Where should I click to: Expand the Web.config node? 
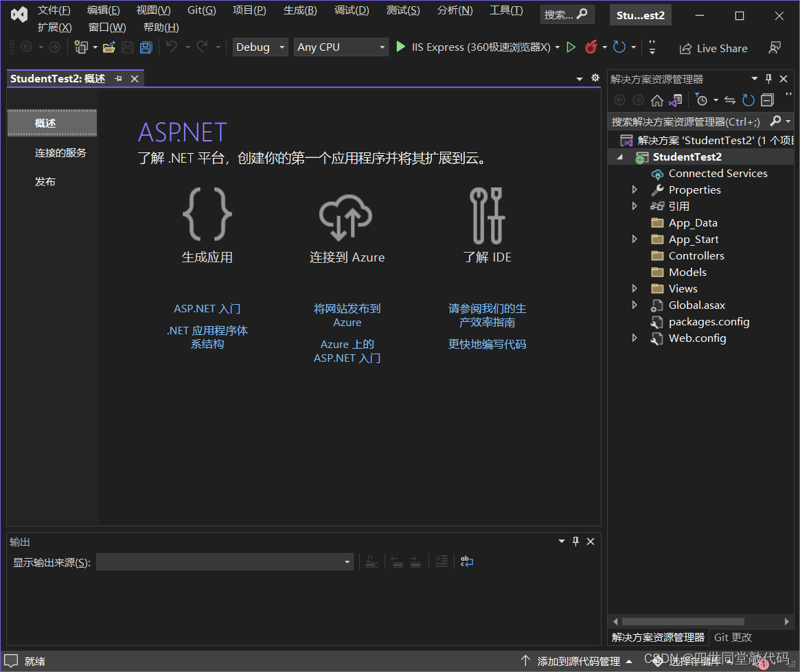[635, 338]
